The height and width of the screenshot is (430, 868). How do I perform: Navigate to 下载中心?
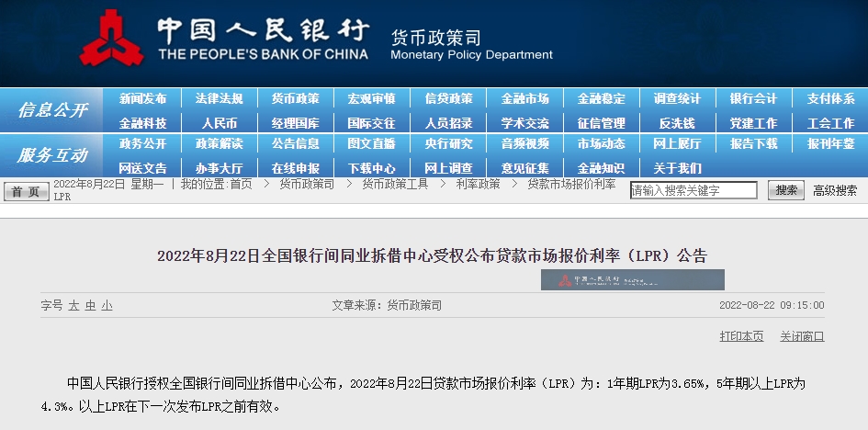(372, 167)
